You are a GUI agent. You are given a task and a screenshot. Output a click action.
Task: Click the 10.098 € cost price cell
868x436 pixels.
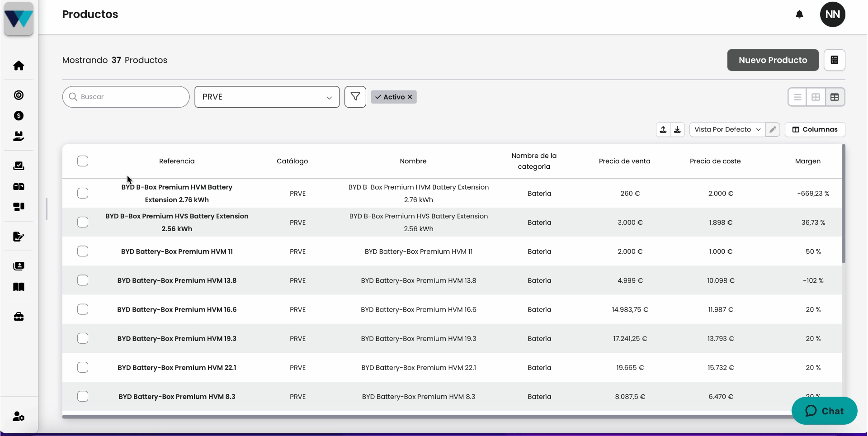(x=721, y=280)
